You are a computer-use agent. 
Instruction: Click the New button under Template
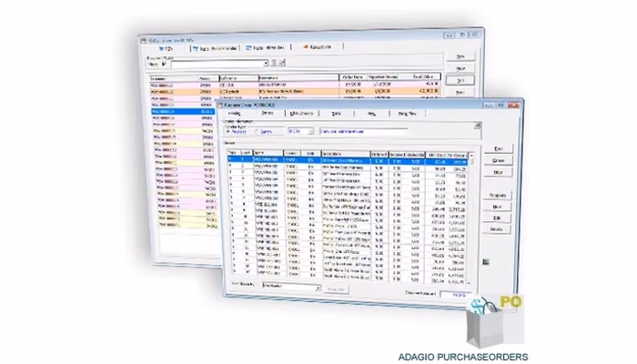[x=497, y=207]
